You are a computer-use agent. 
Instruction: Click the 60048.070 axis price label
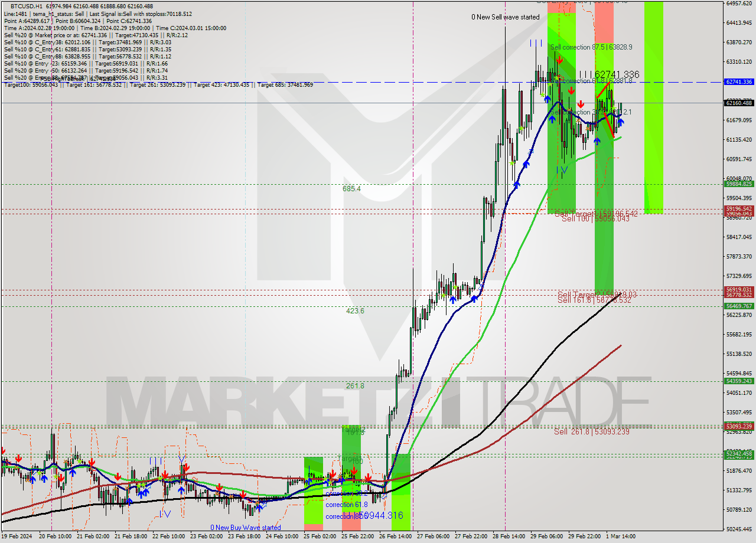click(739, 178)
